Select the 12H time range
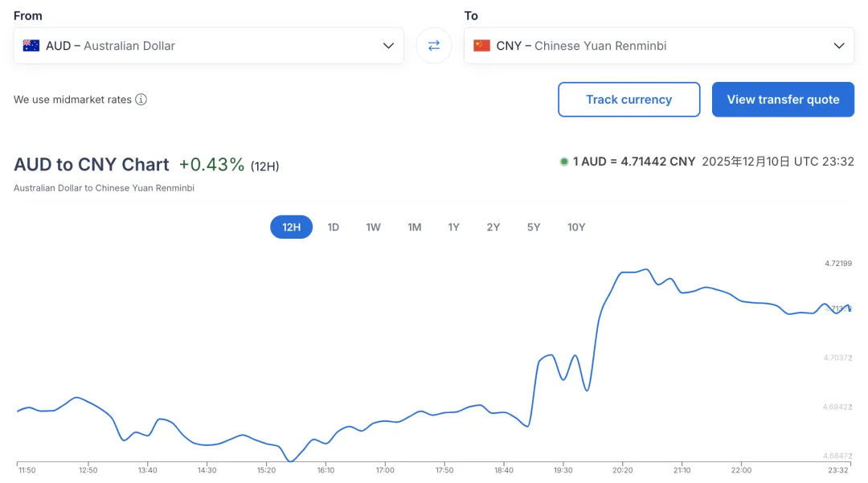Viewport: 868px width, 483px height. pos(291,227)
